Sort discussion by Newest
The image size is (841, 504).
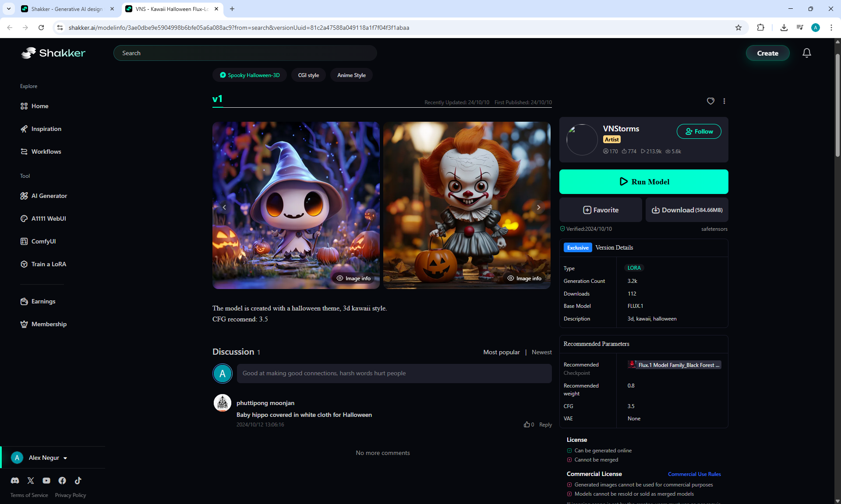pos(541,352)
